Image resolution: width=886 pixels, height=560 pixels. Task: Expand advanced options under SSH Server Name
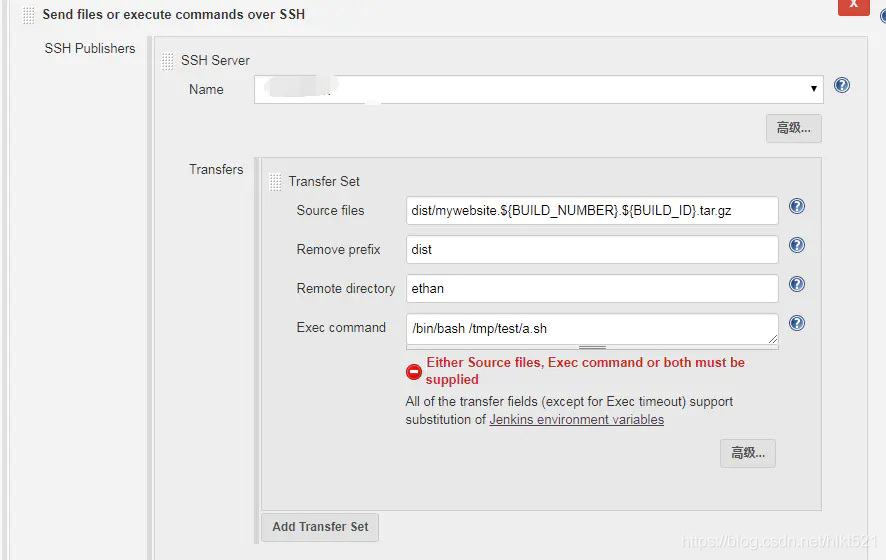tap(793, 128)
